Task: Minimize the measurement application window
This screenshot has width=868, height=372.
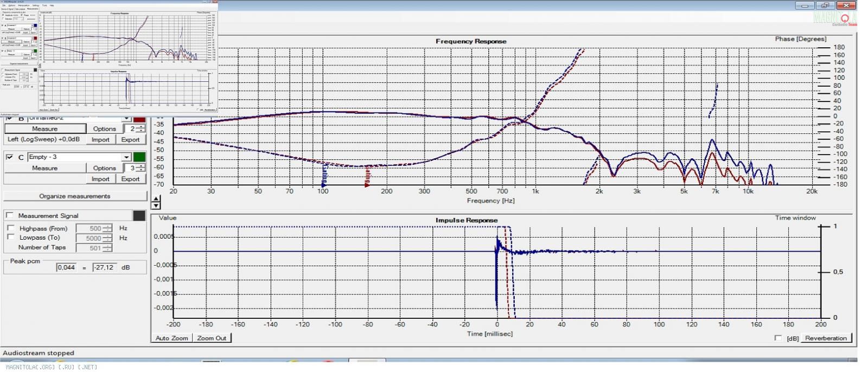Action: (805, 5)
